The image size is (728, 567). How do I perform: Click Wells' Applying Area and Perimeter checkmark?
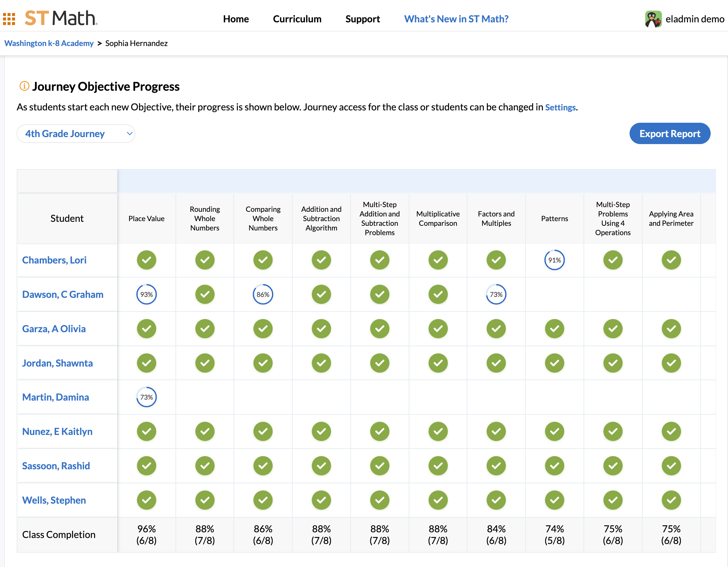point(671,500)
